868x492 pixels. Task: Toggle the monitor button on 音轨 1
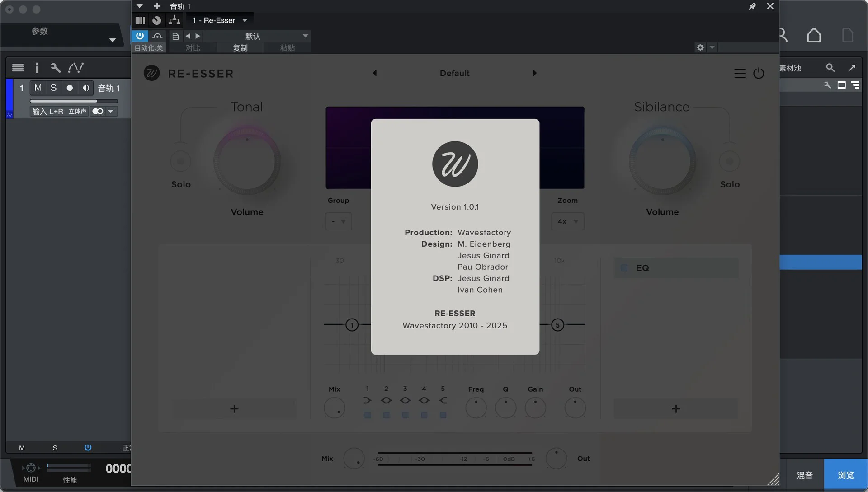pyautogui.click(x=85, y=88)
